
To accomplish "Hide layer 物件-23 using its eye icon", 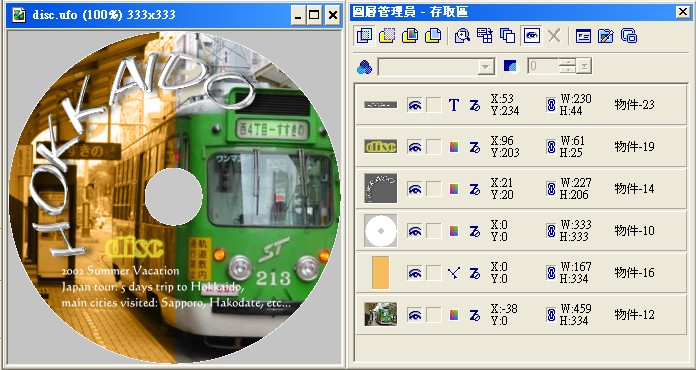I will point(415,105).
